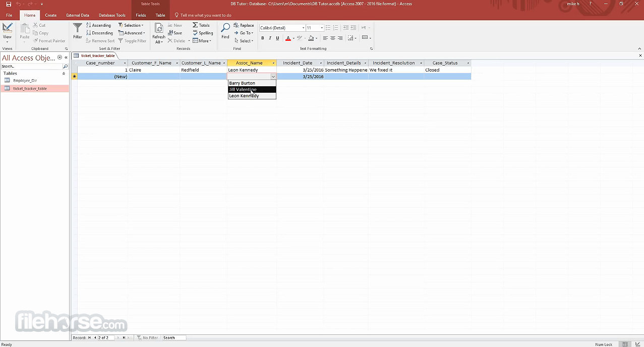Open the Find magnifier tool
This screenshot has width=644, height=347.
click(225, 31)
